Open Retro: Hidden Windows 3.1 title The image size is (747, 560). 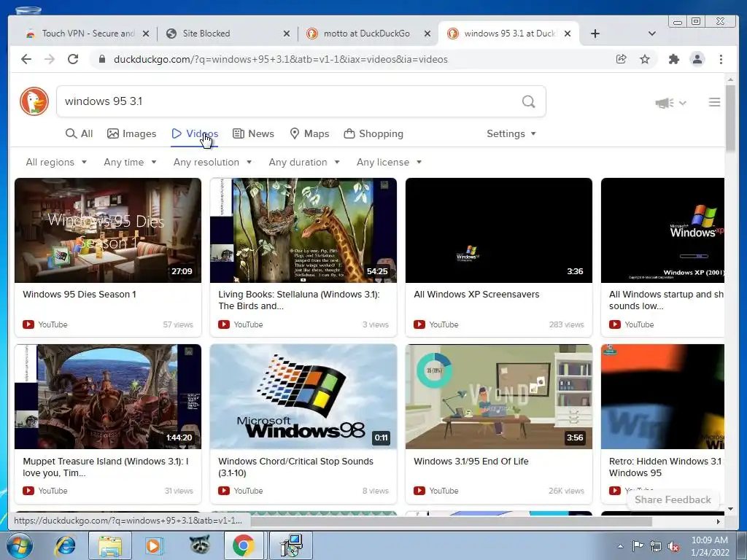(x=666, y=467)
